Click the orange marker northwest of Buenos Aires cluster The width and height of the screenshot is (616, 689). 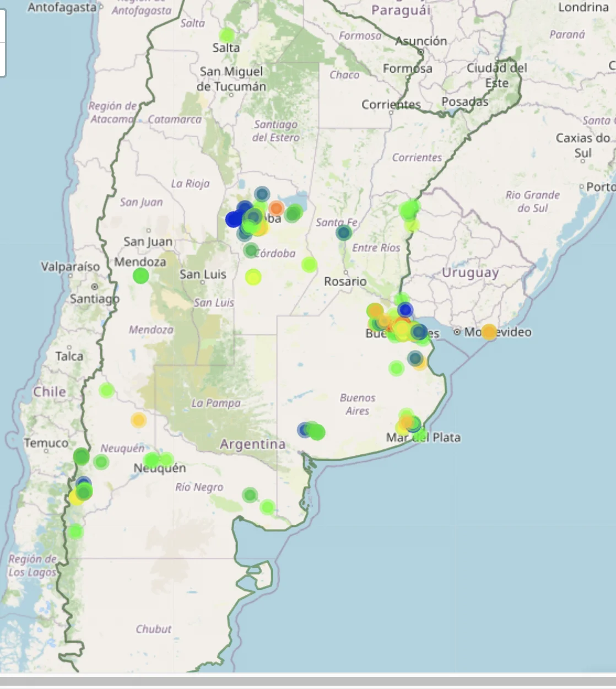click(375, 311)
